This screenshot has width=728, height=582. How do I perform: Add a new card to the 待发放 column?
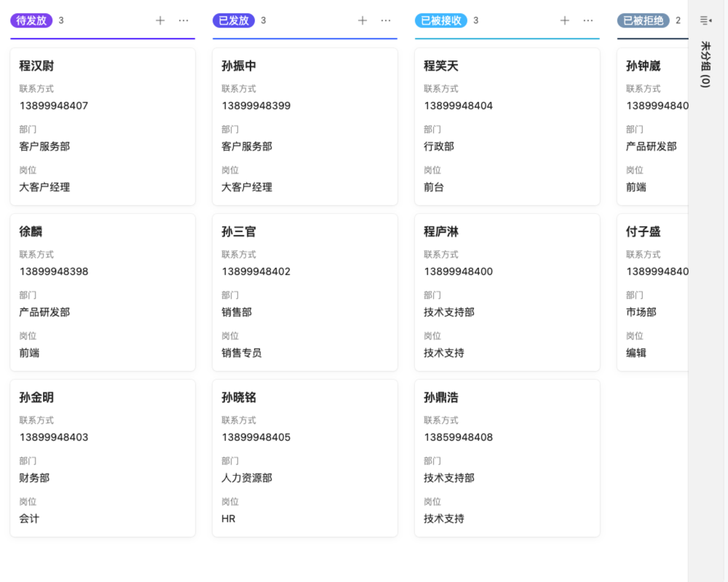pyautogui.click(x=159, y=20)
